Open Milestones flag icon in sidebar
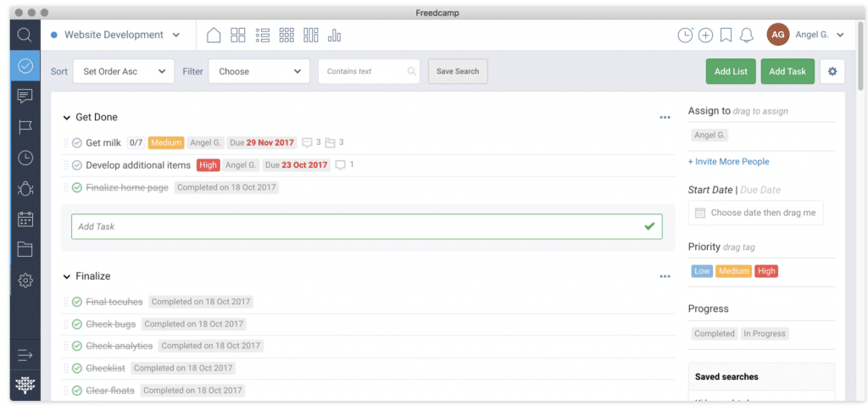This screenshot has height=411, width=868. click(25, 127)
